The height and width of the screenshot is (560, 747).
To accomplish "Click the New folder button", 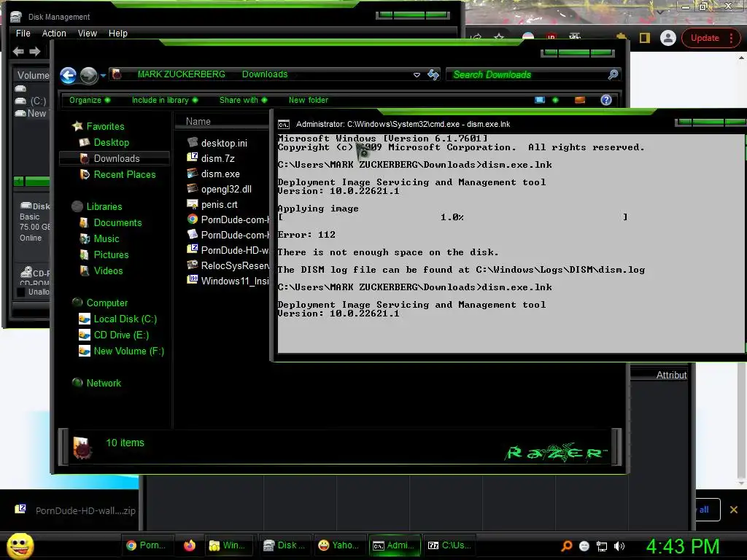I will pos(309,100).
